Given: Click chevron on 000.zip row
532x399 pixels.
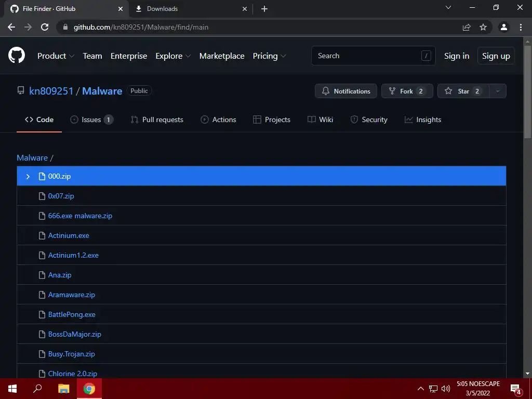Looking at the screenshot, I should pos(28,177).
